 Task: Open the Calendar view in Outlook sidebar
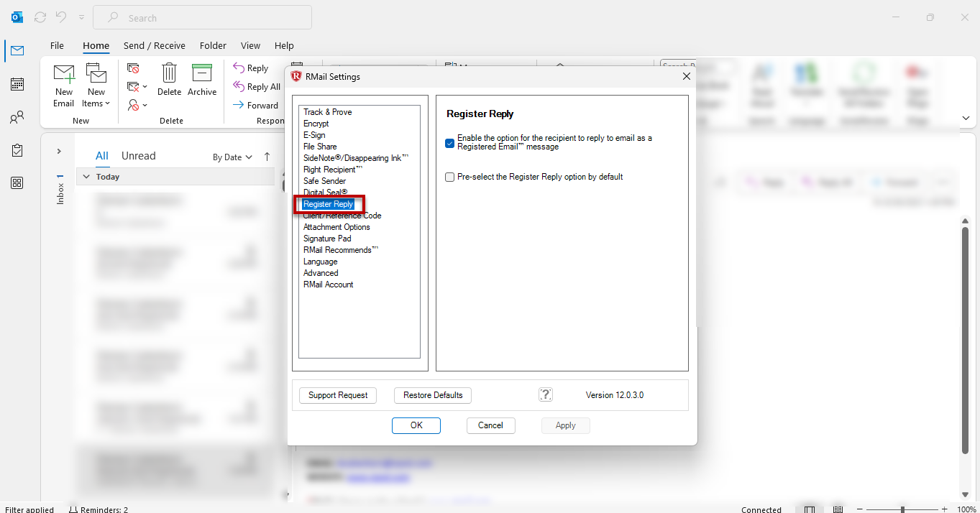point(17,84)
